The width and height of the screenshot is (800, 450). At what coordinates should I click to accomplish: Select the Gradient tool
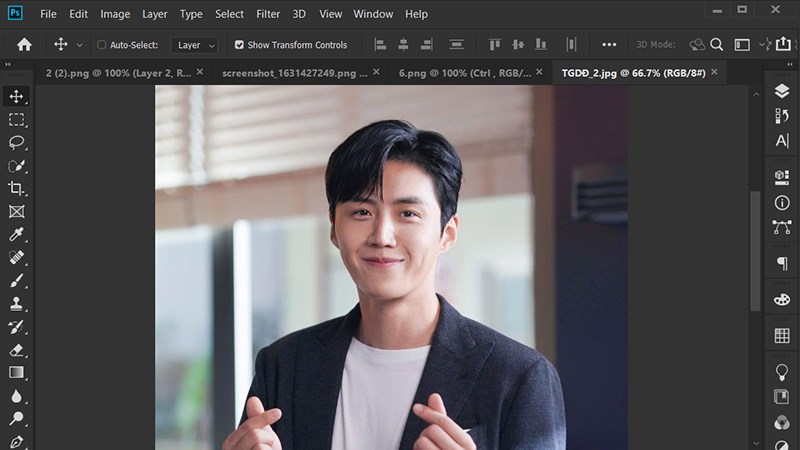click(x=16, y=372)
